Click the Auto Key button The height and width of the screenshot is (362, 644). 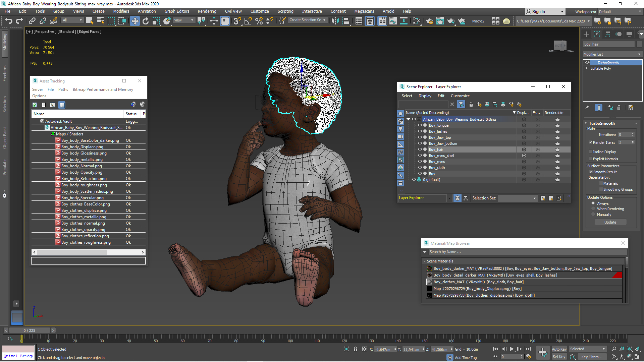[559, 349]
